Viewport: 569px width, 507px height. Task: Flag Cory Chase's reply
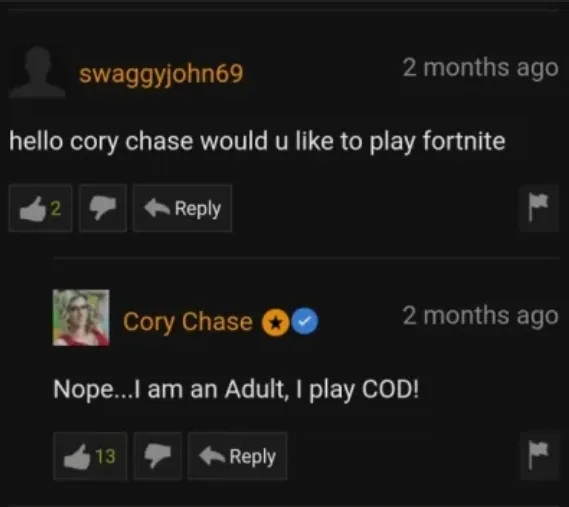pos(539,456)
